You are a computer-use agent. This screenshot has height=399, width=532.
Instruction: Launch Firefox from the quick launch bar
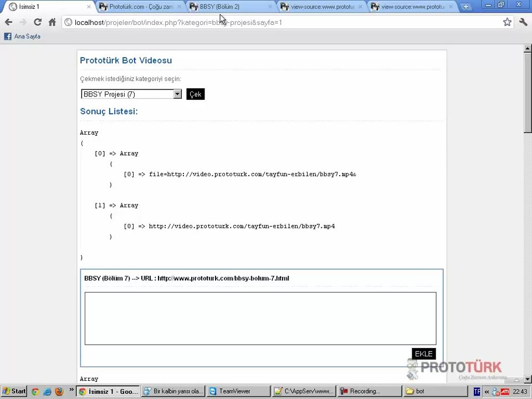pos(59,392)
